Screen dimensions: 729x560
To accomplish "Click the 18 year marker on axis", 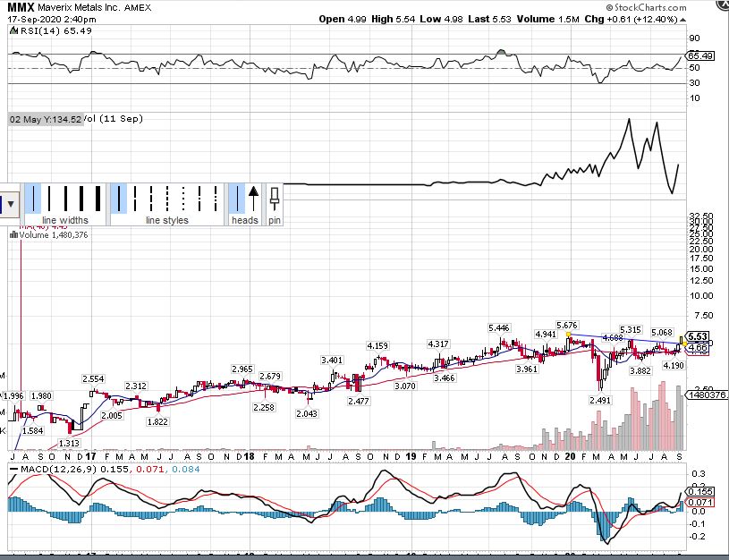I will pyautogui.click(x=250, y=456).
